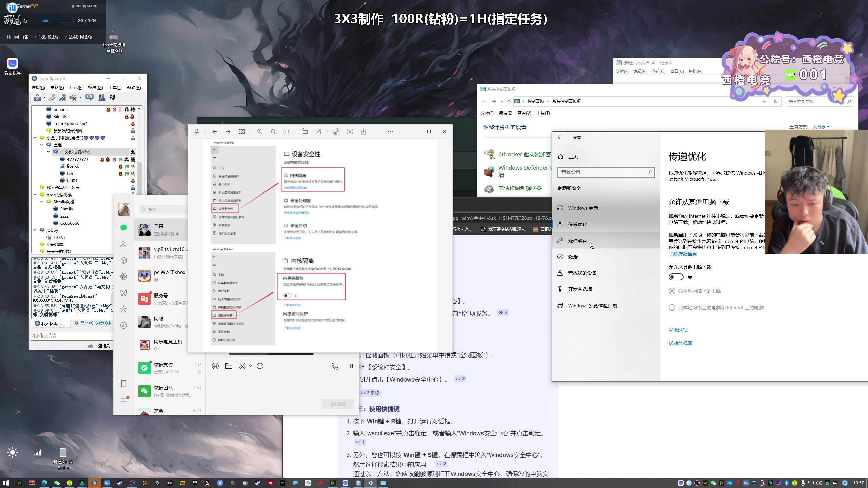The image size is (868, 488).
Task: Open the TeamSpeak 工具(T) menu
Action: (x=115, y=88)
